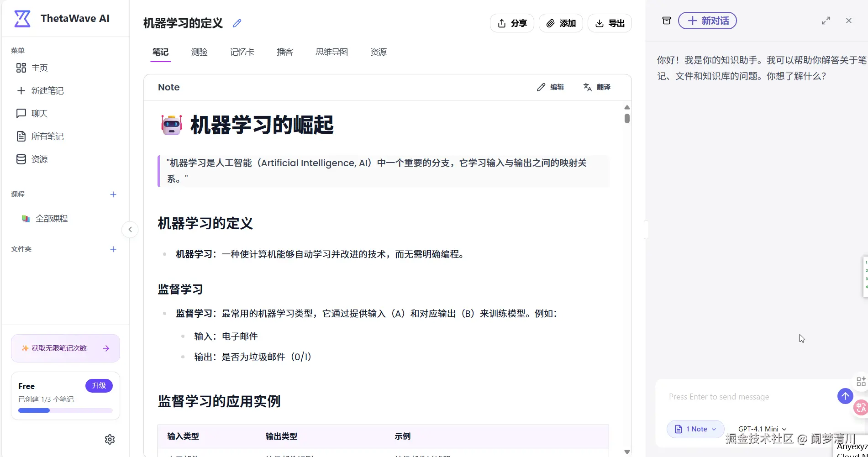Click the grid-plus icon beside chat input
868x457 pixels.
pos(861,381)
